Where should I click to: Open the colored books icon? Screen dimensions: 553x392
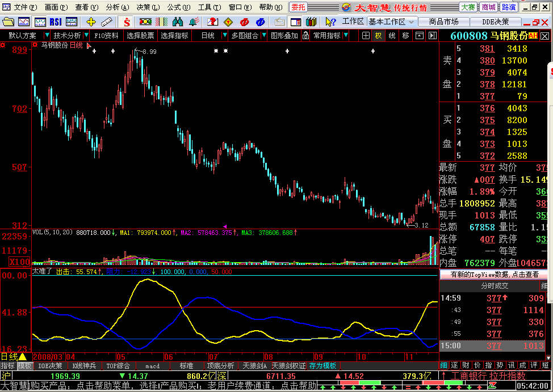[x=311, y=22]
